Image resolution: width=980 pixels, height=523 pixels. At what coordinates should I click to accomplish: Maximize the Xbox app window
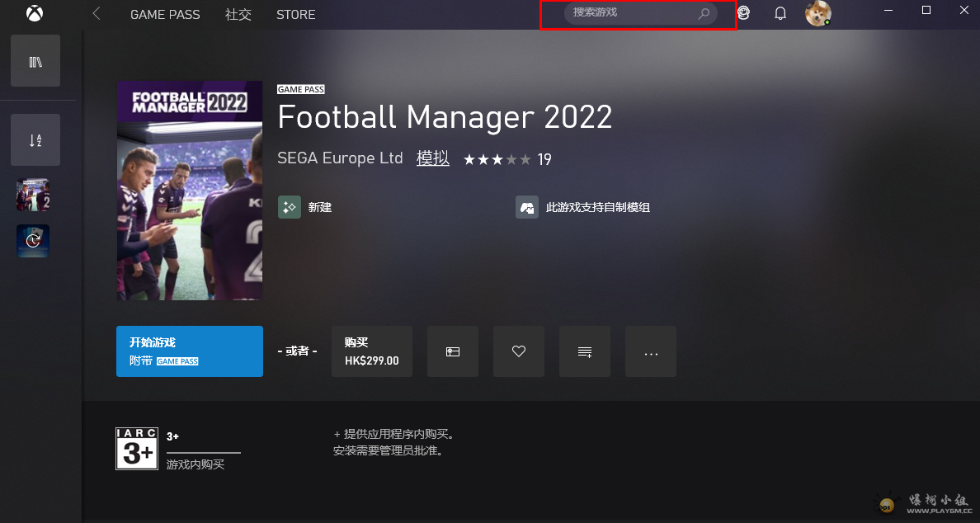(x=926, y=10)
